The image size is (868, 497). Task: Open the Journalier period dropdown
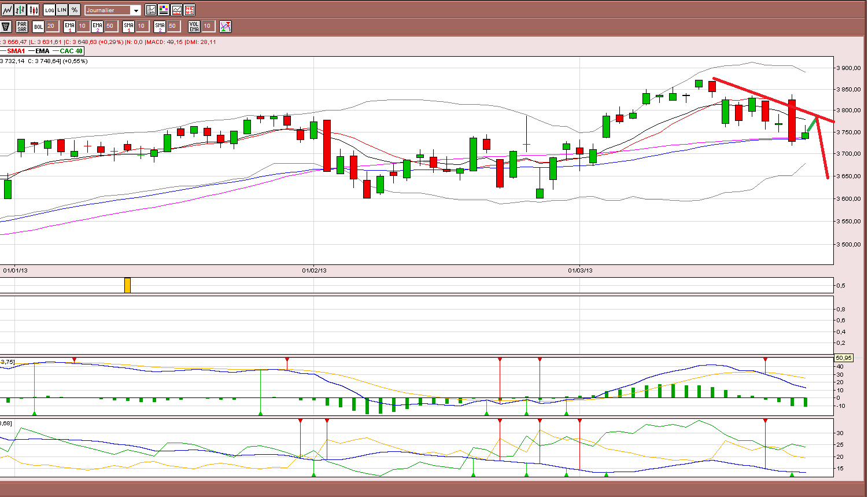112,10
